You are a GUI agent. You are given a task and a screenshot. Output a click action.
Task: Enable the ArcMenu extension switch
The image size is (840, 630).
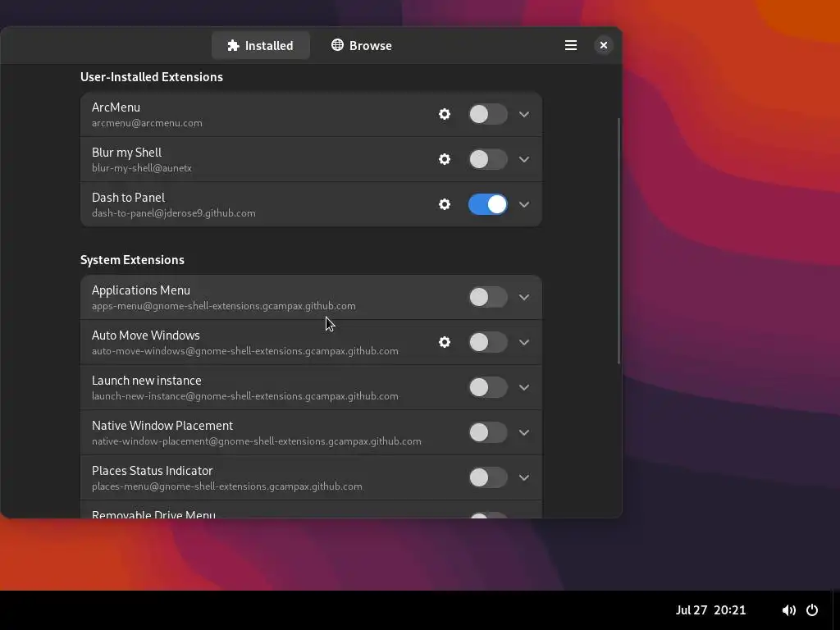[487, 114]
